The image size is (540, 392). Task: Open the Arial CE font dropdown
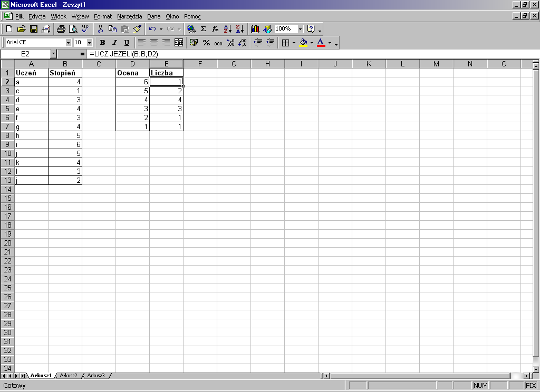point(68,43)
